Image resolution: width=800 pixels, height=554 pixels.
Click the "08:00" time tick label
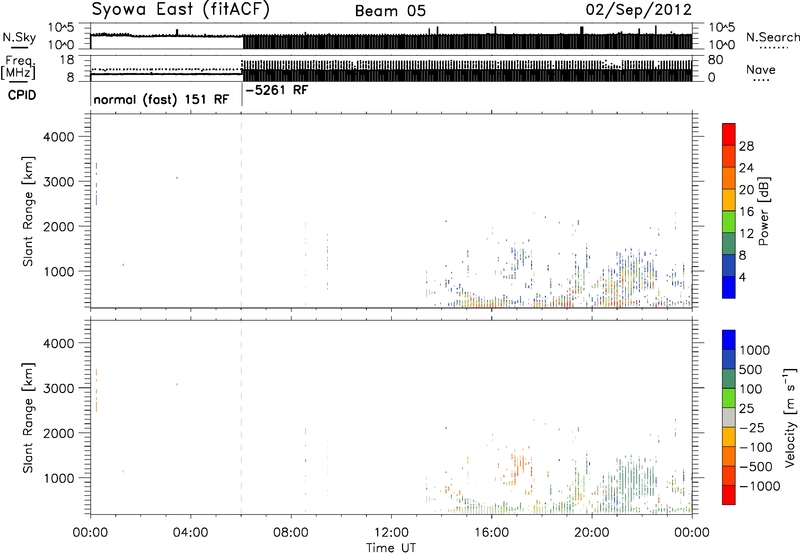[x=290, y=533]
